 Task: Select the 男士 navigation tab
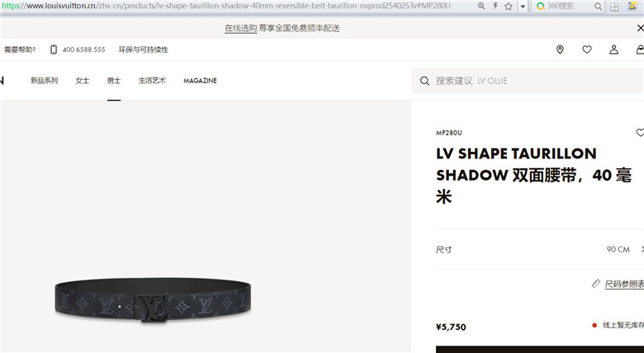(x=114, y=81)
